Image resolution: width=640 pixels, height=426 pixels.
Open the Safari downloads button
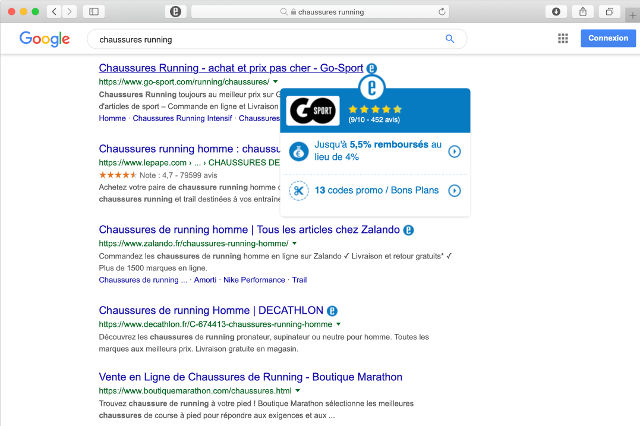pos(556,11)
